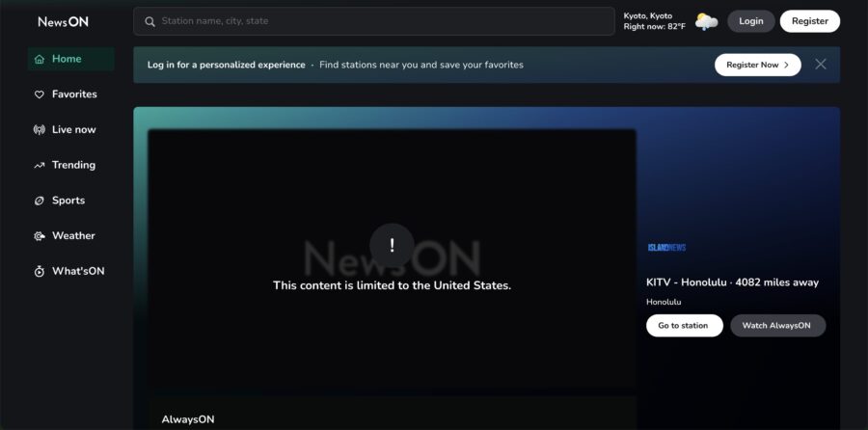The width and height of the screenshot is (868, 430).
Task: Click the Home house icon
Action: [40, 59]
